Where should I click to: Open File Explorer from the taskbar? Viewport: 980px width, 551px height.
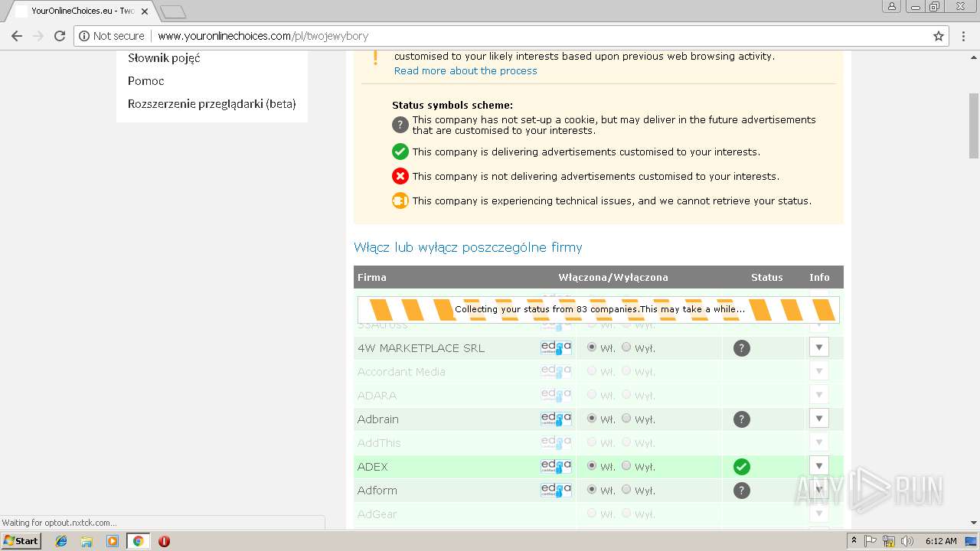(87, 541)
